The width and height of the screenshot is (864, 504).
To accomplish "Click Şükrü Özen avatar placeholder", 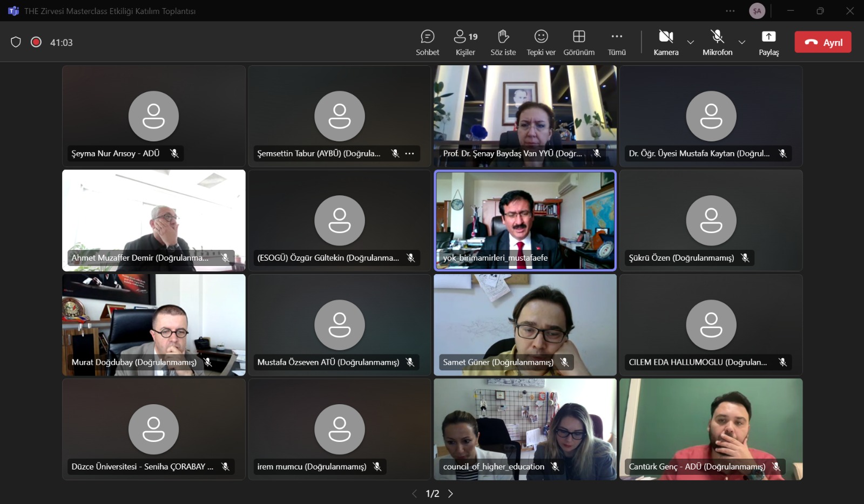I will [711, 221].
